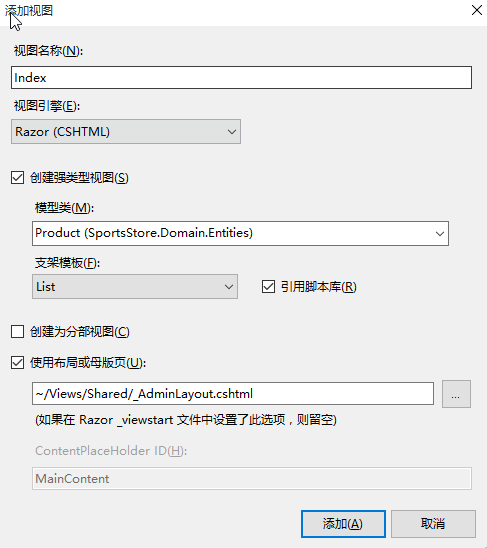Click the 视图名称(N) label
The width and height of the screenshot is (487, 548).
point(48,51)
